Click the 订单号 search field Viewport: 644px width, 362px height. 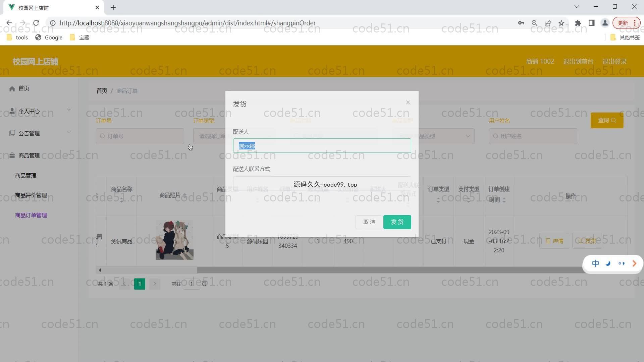click(x=140, y=136)
